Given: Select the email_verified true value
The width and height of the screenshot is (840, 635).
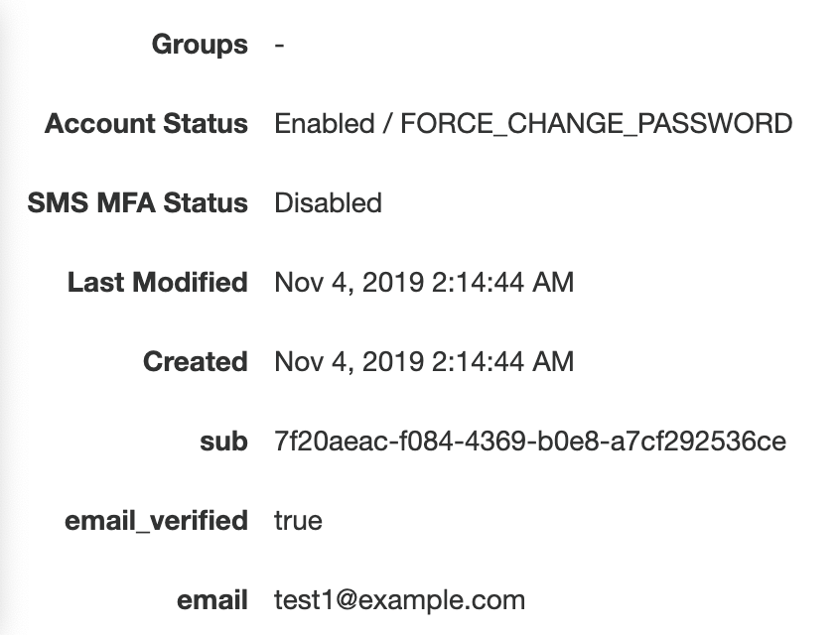Looking at the screenshot, I should pos(298,521).
